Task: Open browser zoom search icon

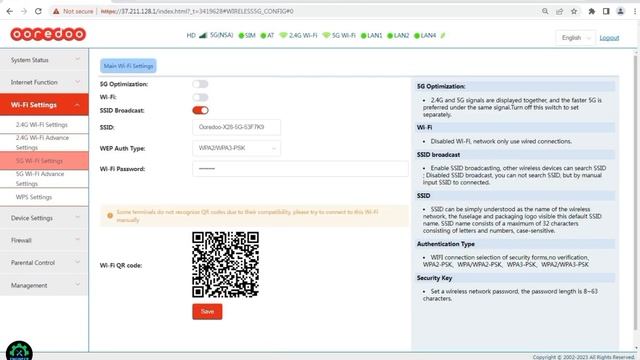Action: click(545, 11)
